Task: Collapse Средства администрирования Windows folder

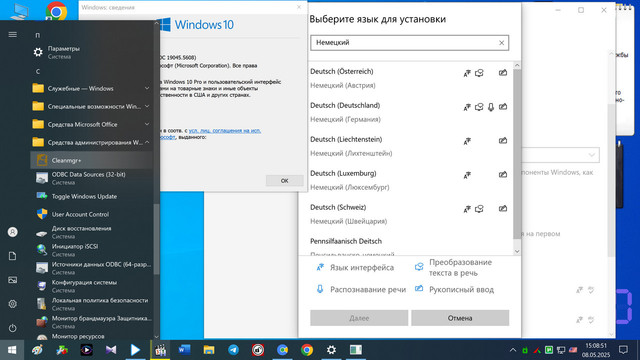Action: (92, 142)
